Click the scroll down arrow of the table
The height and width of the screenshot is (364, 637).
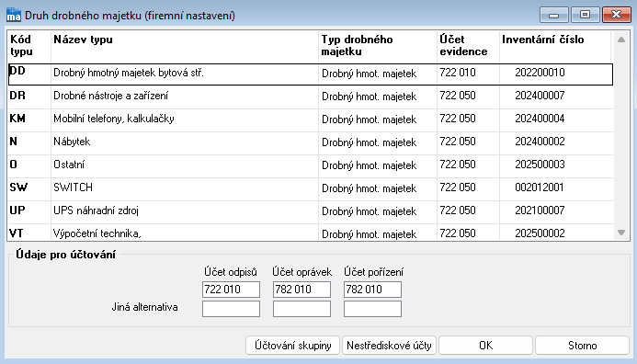pyautogui.click(x=621, y=233)
